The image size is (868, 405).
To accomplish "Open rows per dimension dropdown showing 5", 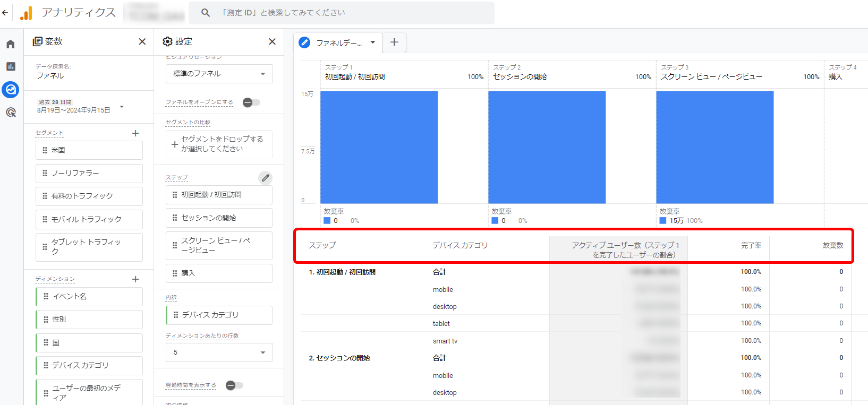I will (x=219, y=352).
